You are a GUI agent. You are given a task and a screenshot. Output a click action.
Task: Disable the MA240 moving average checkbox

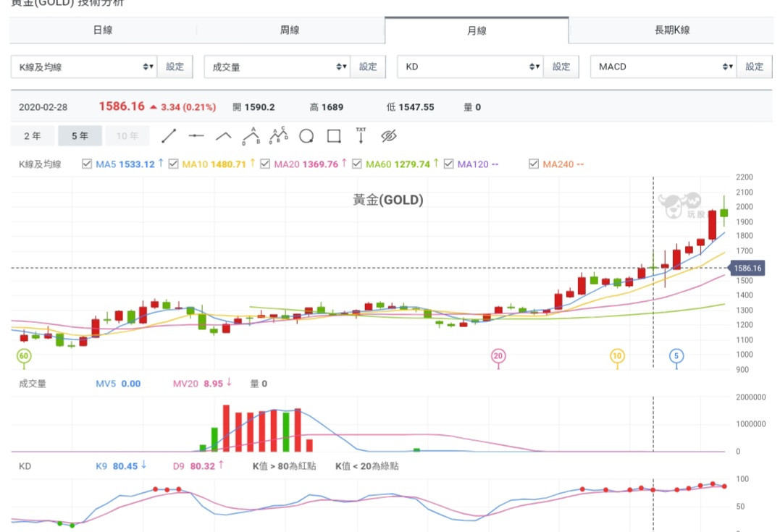pyautogui.click(x=534, y=164)
